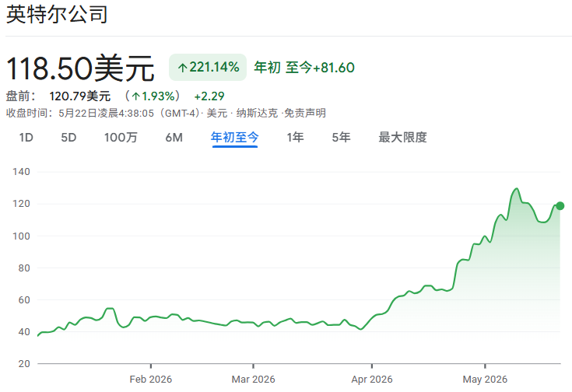Select the 1年 time range tab
Viewport: 572px width, 392px height.
[x=295, y=138]
